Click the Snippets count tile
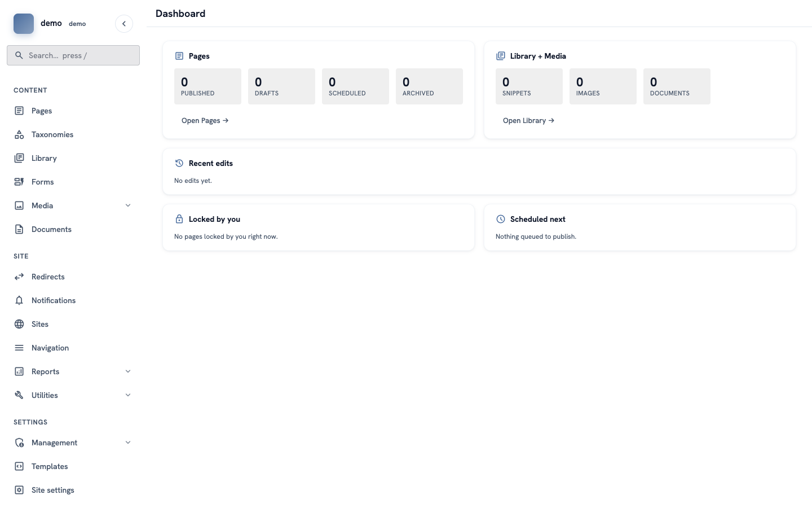Viewport: 812px width, 508px height. coord(529,86)
